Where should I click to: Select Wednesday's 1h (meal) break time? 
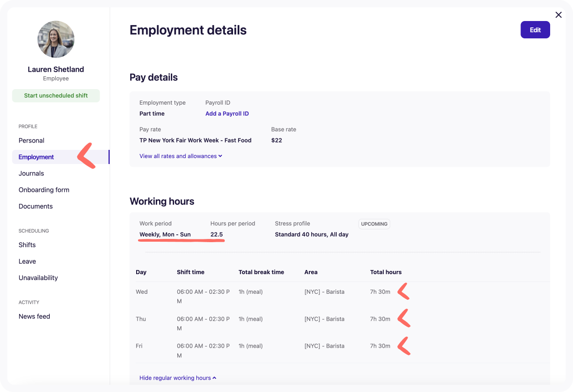[x=250, y=292]
